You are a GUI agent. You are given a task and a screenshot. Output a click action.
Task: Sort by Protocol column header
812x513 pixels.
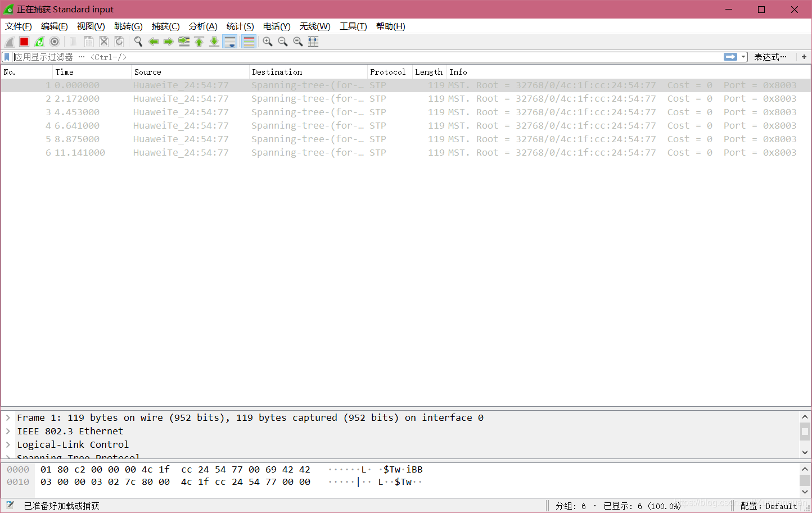pyautogui.click(x=390, y=72)
